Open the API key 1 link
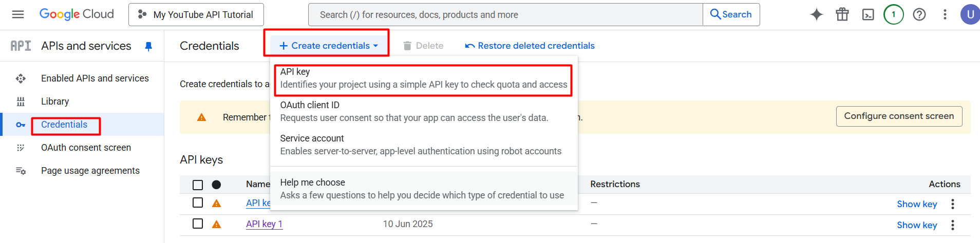980x243 pixels. 264,224
